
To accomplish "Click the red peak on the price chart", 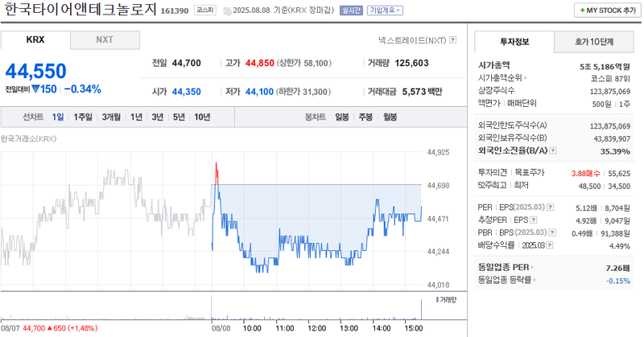I will click(217, 172).
